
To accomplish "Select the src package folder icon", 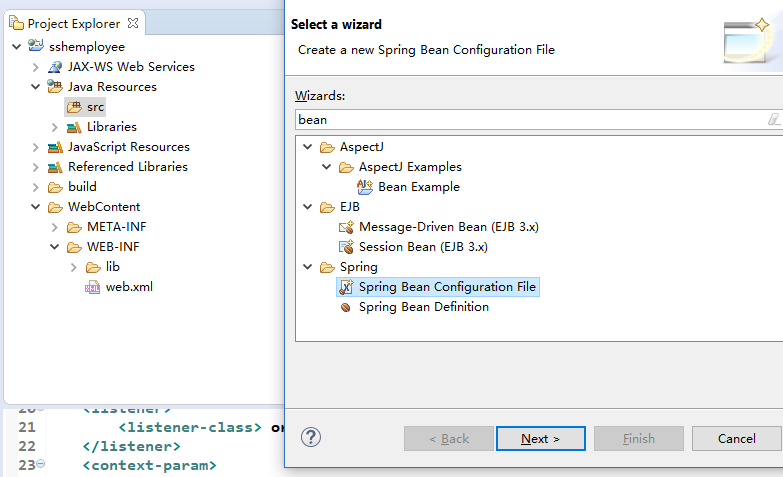I will coord(74,107).
